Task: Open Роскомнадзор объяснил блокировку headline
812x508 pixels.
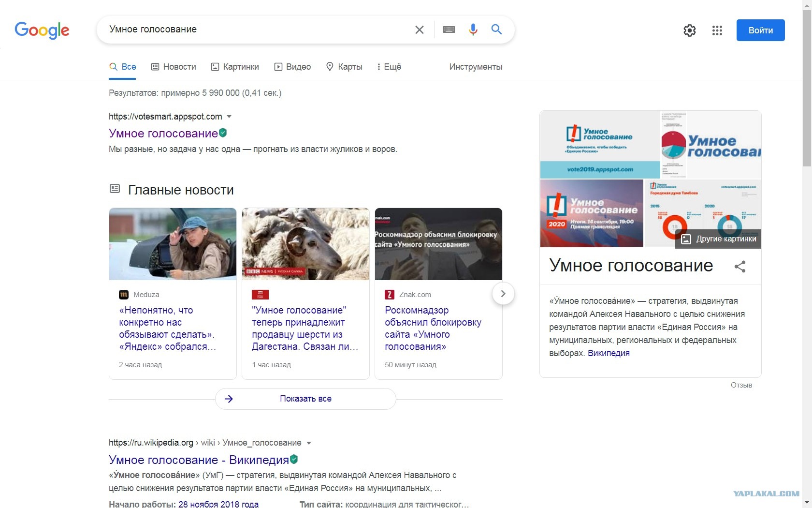Action: 433,329
